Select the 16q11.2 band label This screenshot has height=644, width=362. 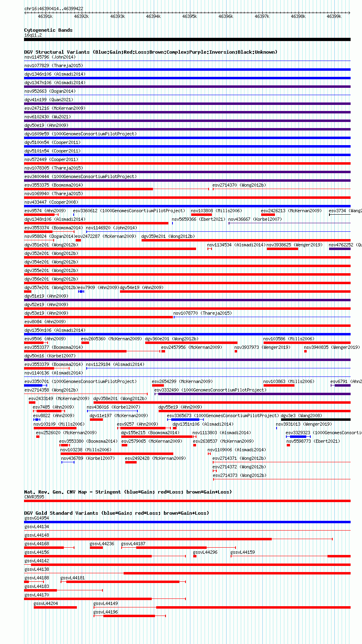pos(33,35)
